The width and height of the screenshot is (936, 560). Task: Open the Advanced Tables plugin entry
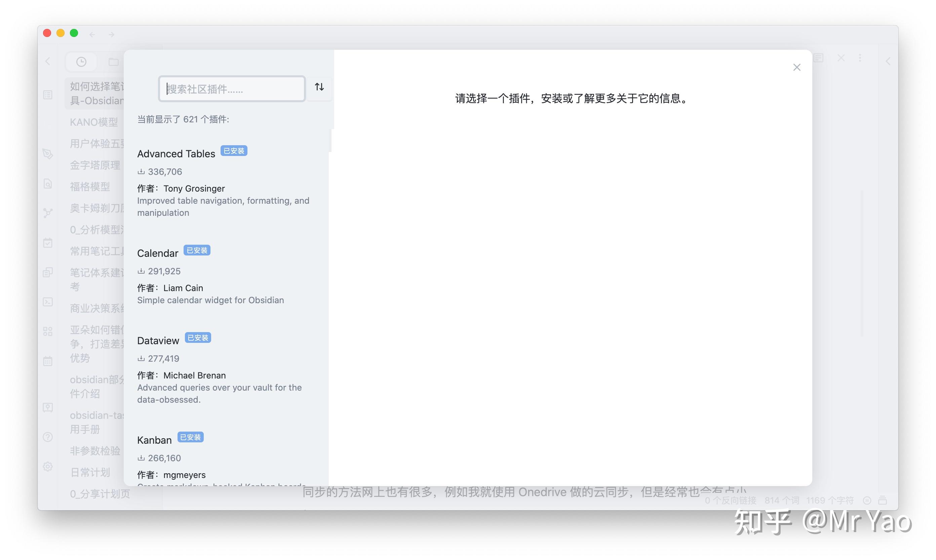coord(176,154)
